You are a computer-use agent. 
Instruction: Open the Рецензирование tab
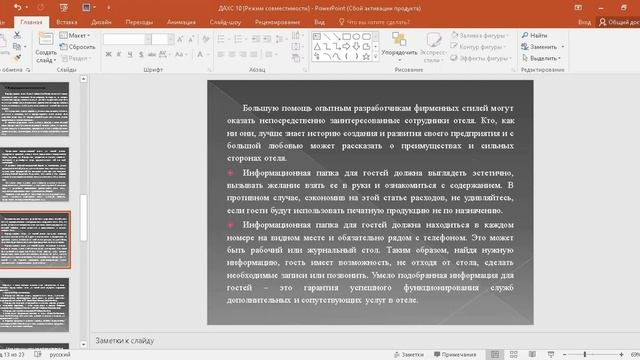pos(277,22)
